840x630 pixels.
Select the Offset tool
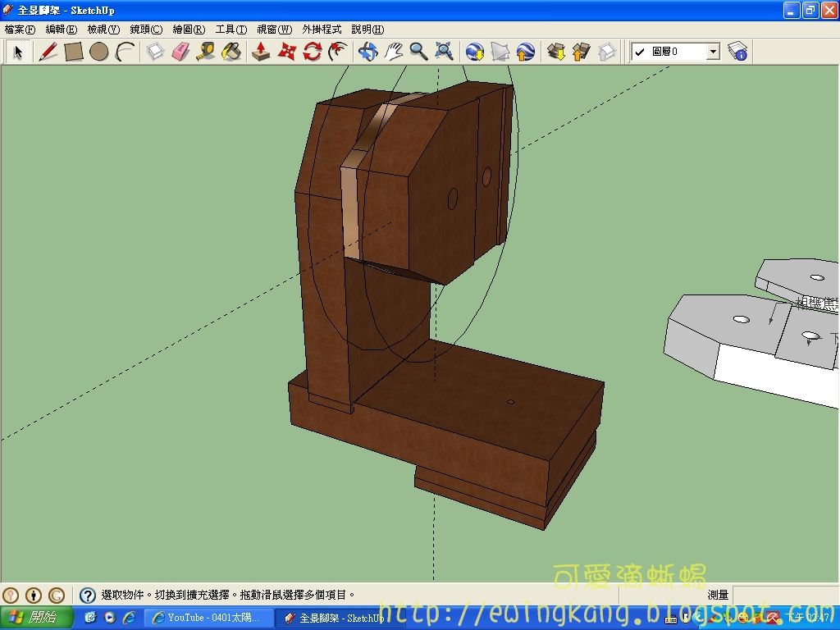337,52
